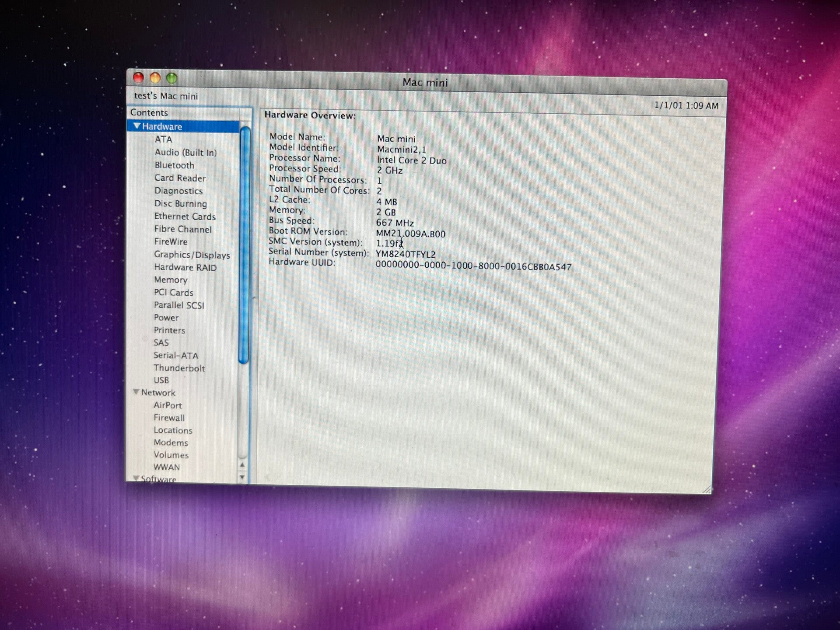Screen dimensions: 840x630
Task: Collapse the Hardware disclosure triangle
Action: click(137, 126)
